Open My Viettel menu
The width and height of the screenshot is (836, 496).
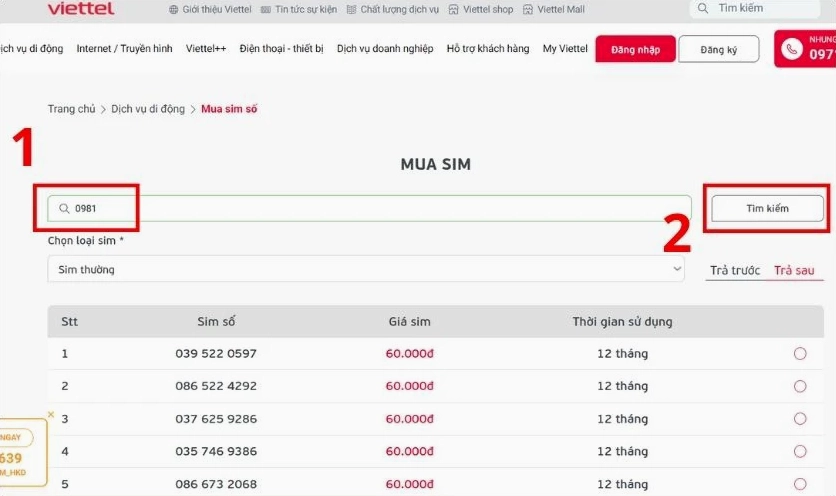click(x=565, y=49)
